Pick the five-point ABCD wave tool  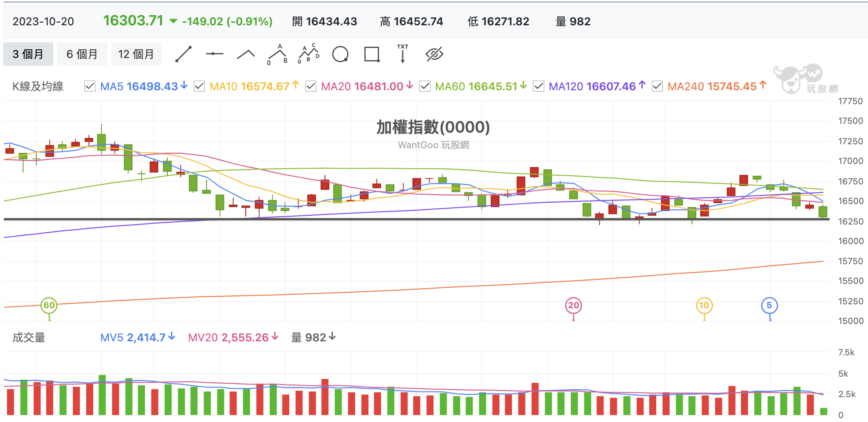pos(309,54)
